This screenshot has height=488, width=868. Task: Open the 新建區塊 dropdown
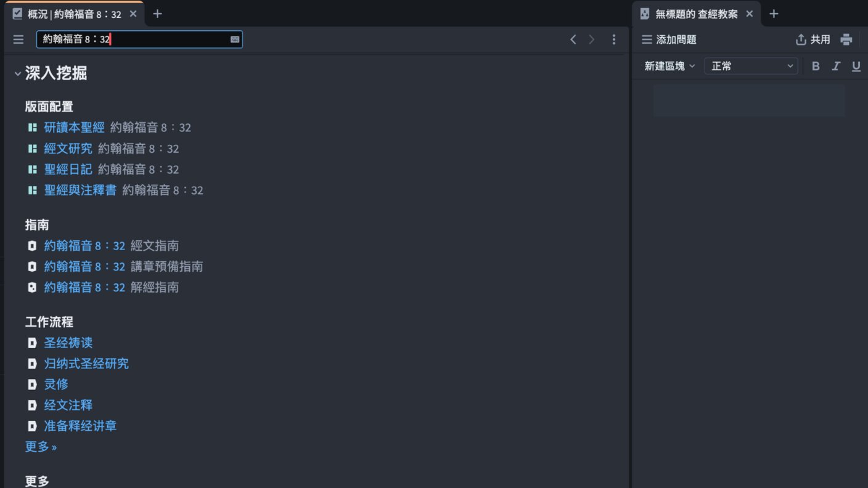(x=669, y=66)
